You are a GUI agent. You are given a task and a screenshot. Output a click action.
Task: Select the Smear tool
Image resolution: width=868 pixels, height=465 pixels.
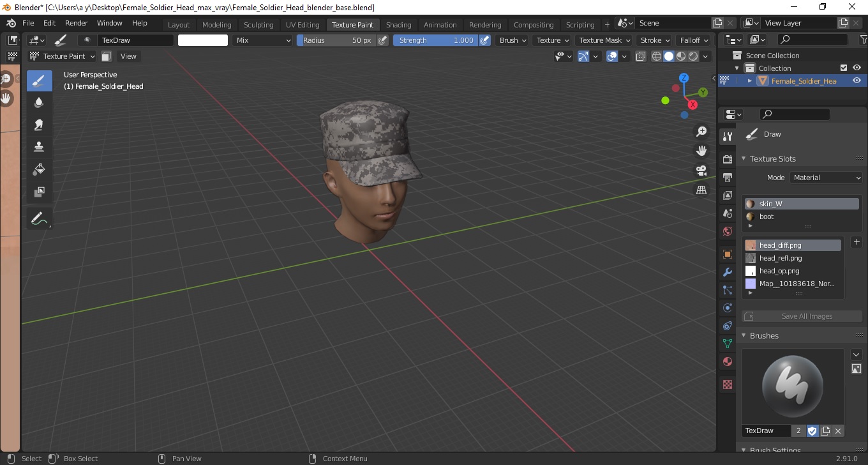39,125
